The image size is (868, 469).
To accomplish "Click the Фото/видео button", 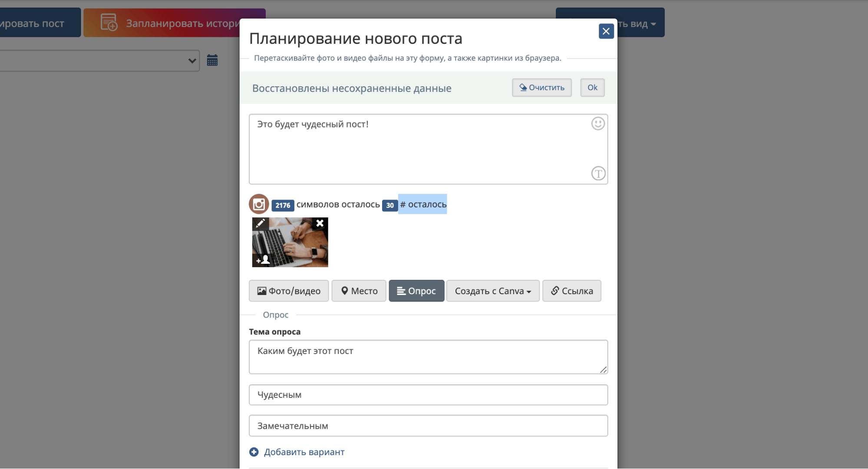I will point(288,291).
